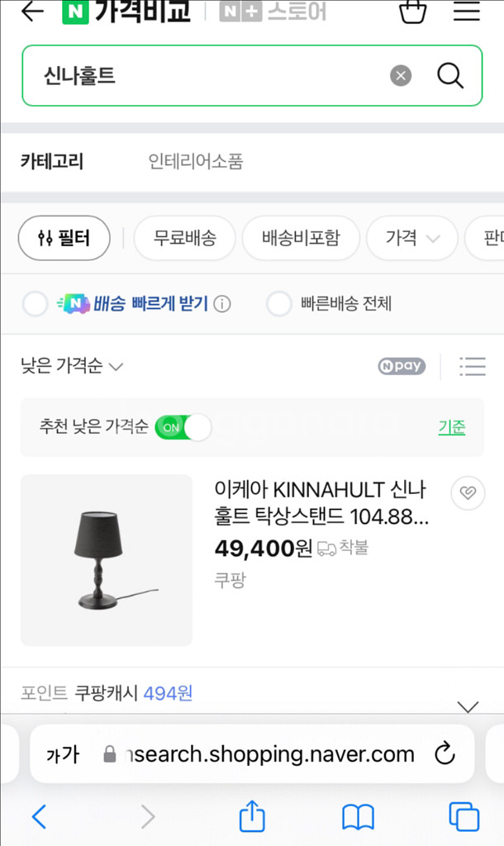Tap the back arrow at top left
Screen dimensions: 504x846
pos(32,12)
